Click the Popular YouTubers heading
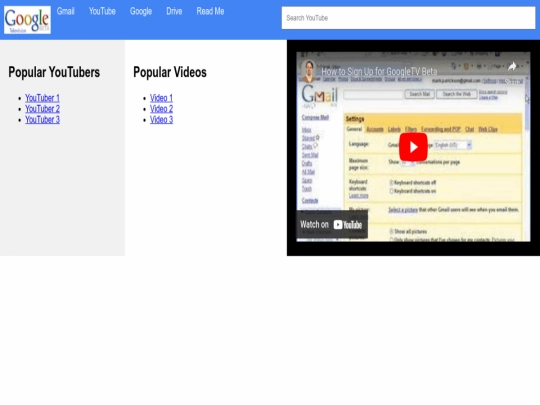 tap(54, 72)
